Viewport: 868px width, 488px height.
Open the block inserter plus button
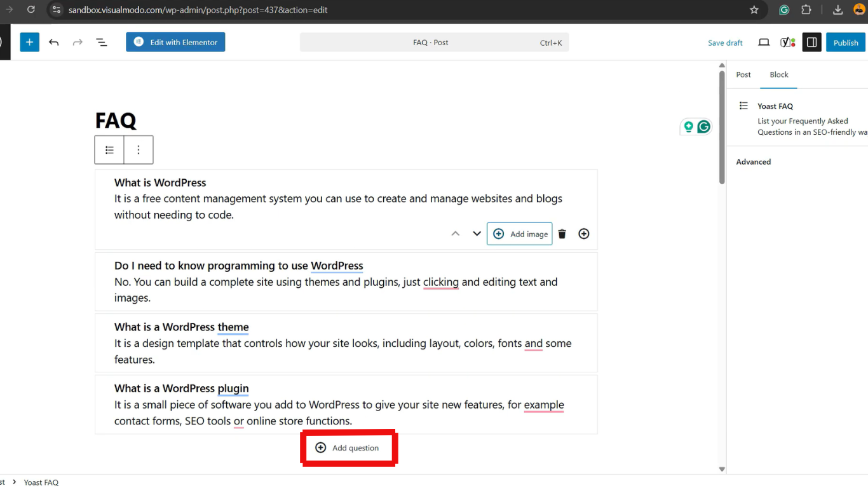[29, 43]
